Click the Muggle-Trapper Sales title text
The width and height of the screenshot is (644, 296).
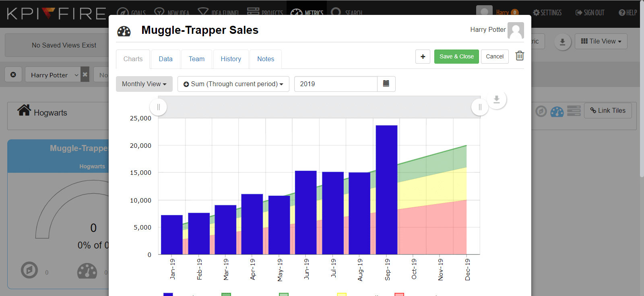point(200,30)
